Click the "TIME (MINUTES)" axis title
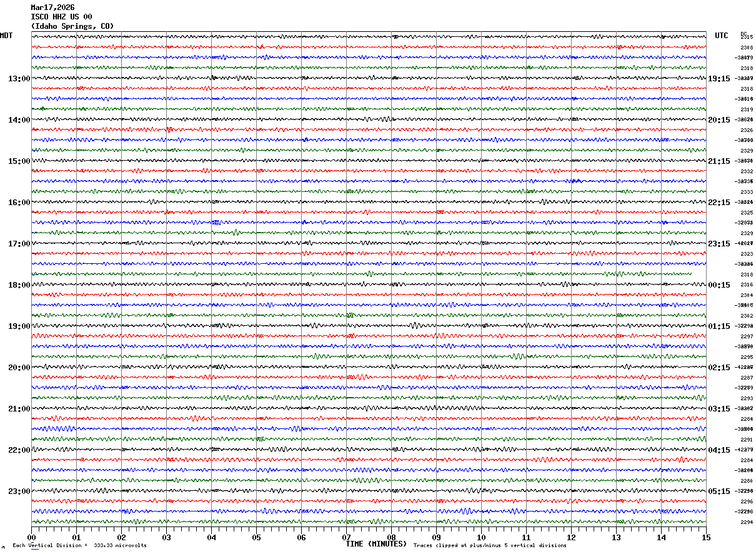The height and width of the screenshot is (554, 756). 376,544
